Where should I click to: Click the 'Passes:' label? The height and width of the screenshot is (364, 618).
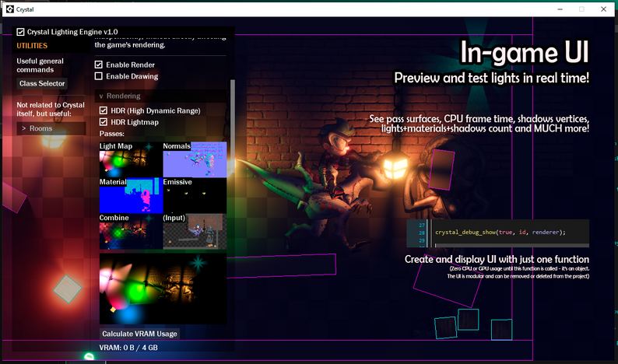coord(111,134)
